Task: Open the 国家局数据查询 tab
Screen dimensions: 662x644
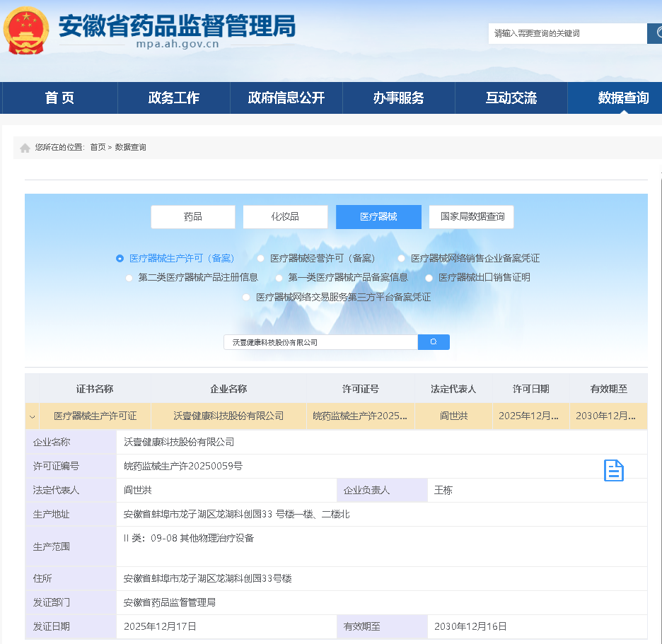Action: point(472,217)
